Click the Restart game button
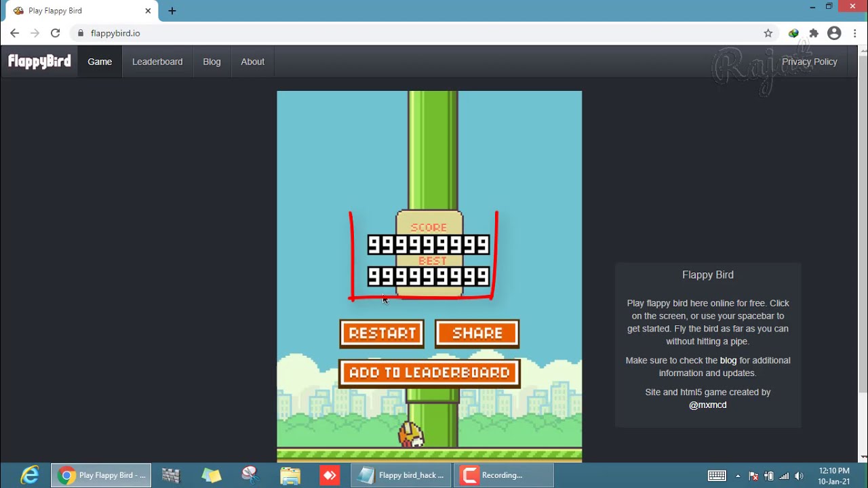 (382, 333)
